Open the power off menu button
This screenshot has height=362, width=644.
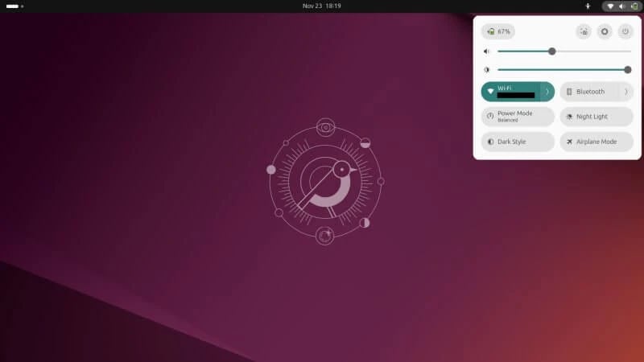tap(625, 31)
